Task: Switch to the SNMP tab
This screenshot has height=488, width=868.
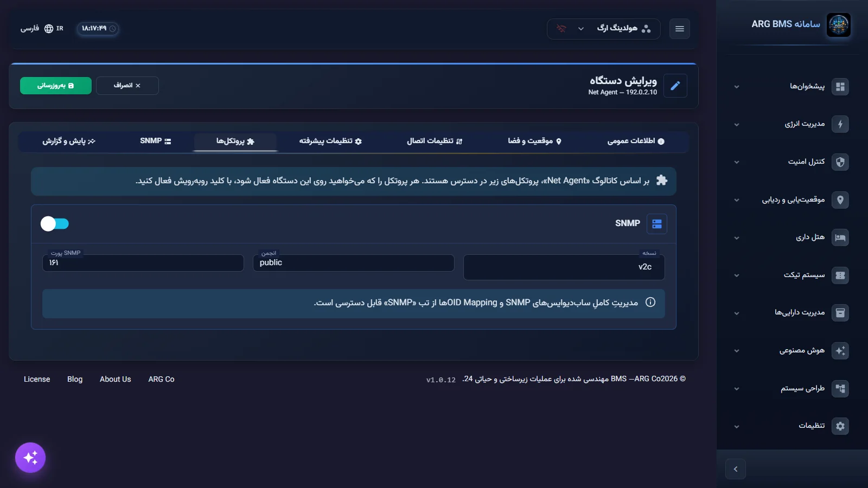Action: point(156,141)
